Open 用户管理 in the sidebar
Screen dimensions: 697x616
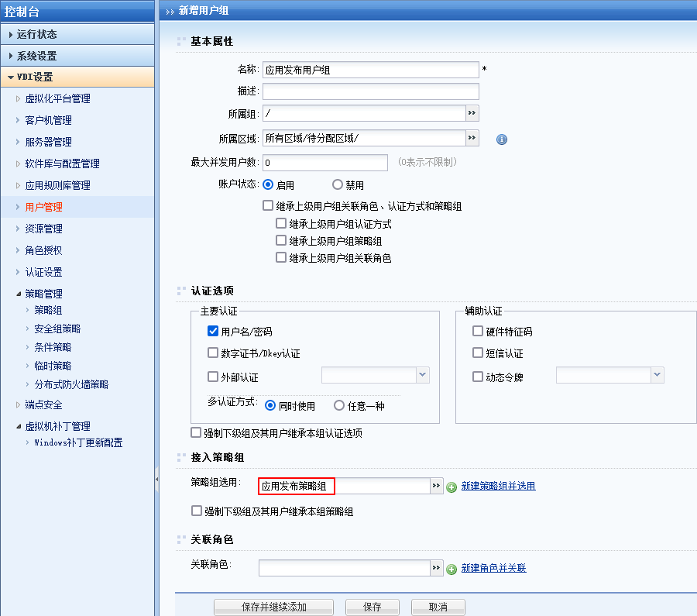point(43,207)
